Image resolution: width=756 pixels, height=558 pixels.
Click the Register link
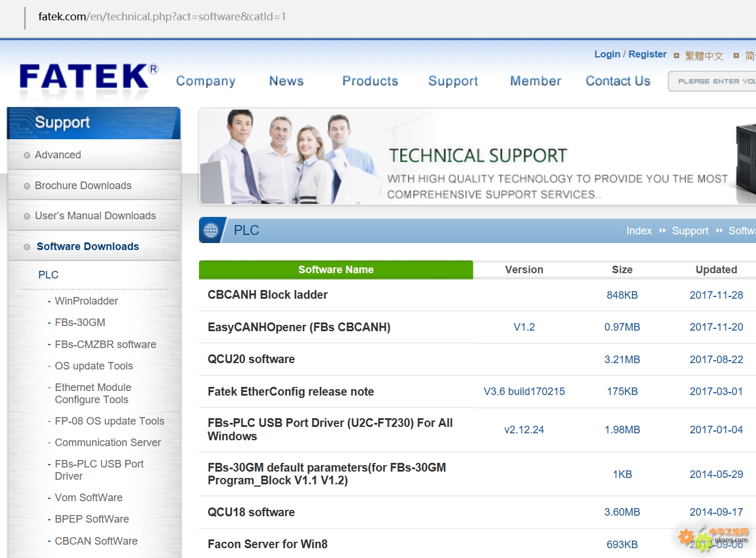tap(648, 54)
